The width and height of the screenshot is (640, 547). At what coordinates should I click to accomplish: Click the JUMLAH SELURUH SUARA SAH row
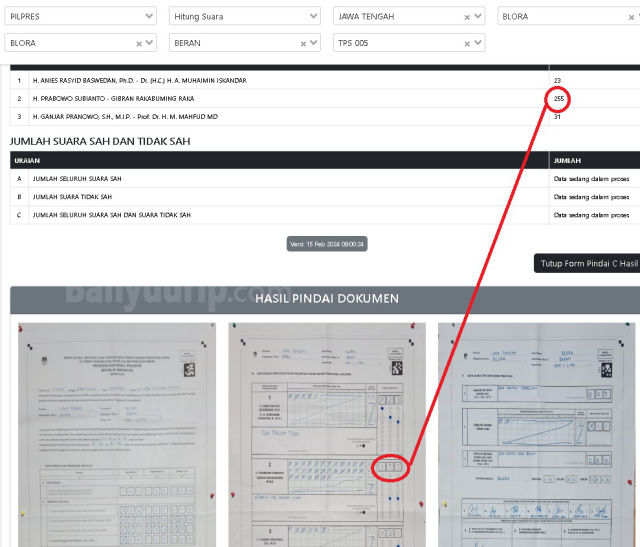(325, 178)
